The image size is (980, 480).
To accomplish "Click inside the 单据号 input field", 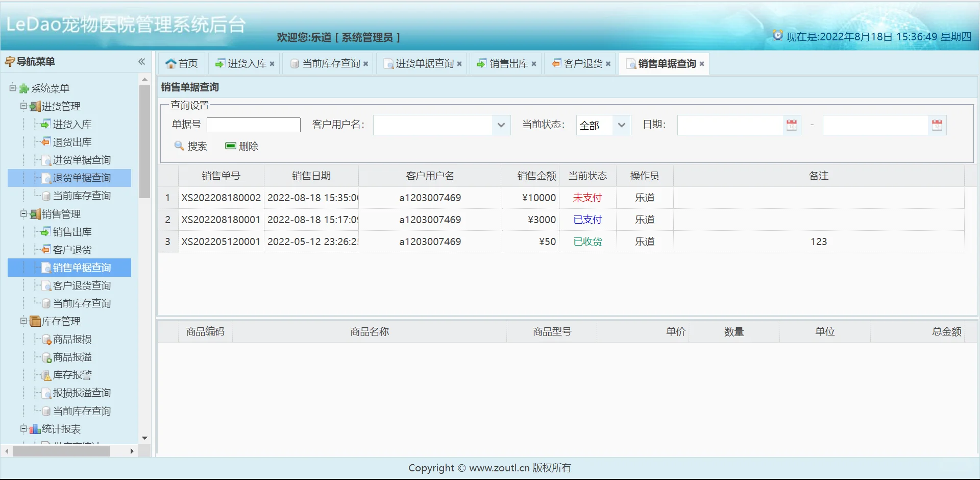I will pos(253,124).
